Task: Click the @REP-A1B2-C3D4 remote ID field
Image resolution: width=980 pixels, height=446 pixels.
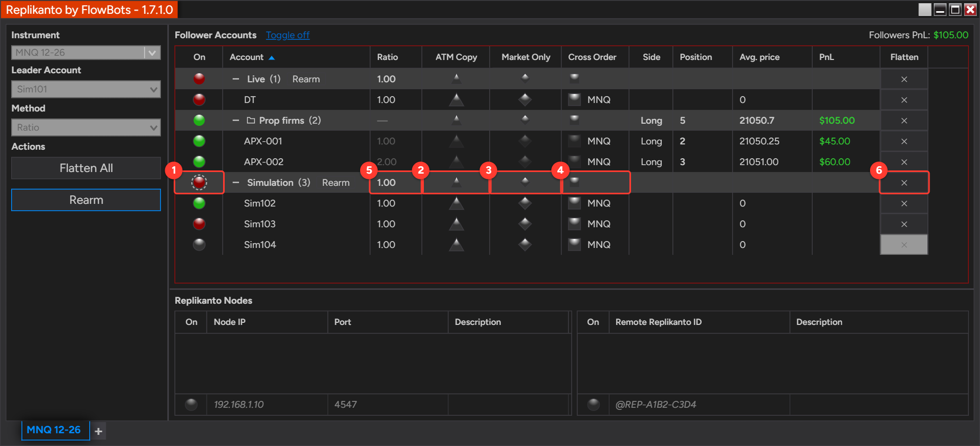Action: click(x=699, y=405)
